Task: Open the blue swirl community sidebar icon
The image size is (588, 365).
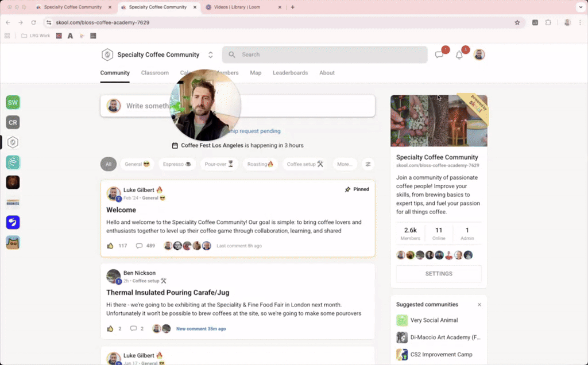Action: click(13, 222)
